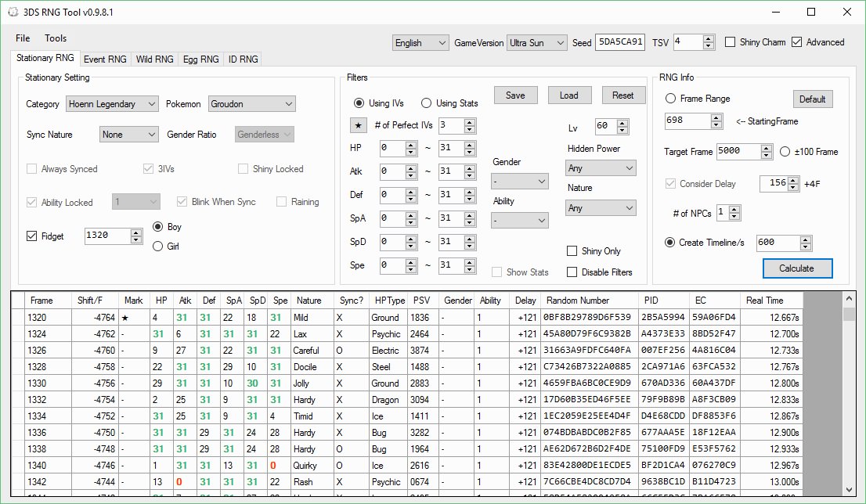This screenshot has width=866, height=504.
Task: Open the Sync Nature dropdown
Action: click(129, 134)
